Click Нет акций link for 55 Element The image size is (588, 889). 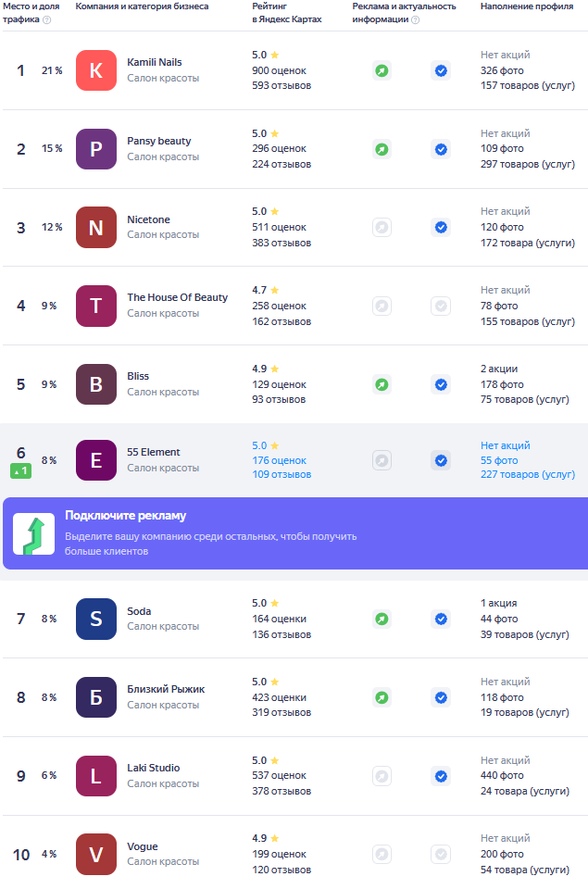[x=506, y=445]
